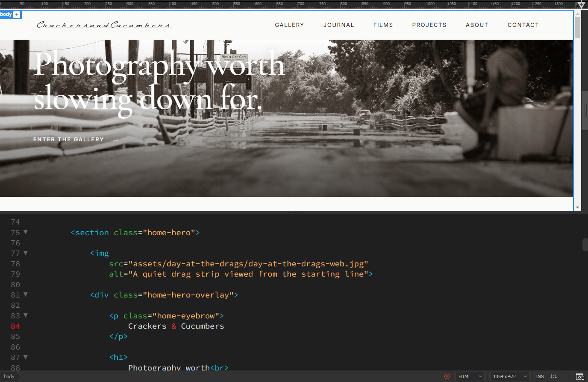Screen dimensions: 588x382
Task: Collapse the section tag on line 75
Action: point(26,232)
